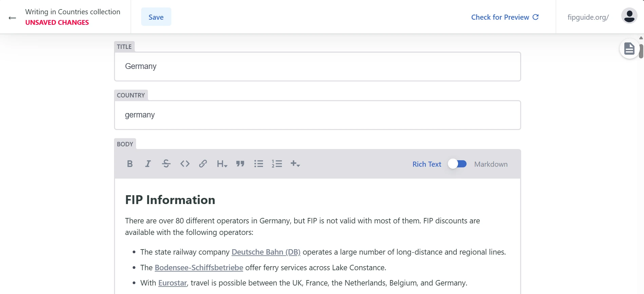Apply strikethrough formatting
The width and height of the screenshot is (644, 294).
pos(166,164)
